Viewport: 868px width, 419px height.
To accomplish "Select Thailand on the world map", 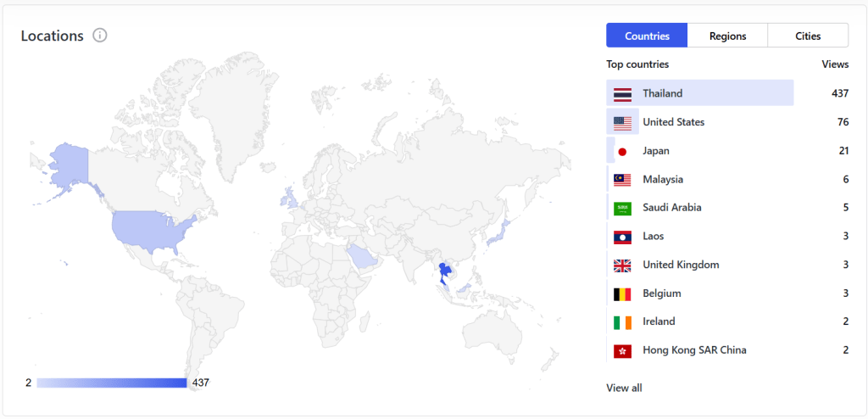I will [442, 271].
